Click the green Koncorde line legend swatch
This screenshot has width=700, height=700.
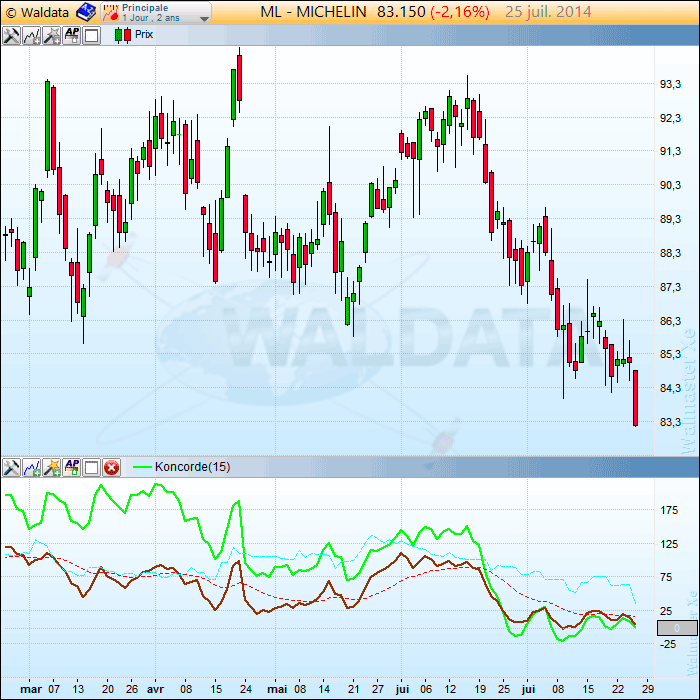click(142, 467)
